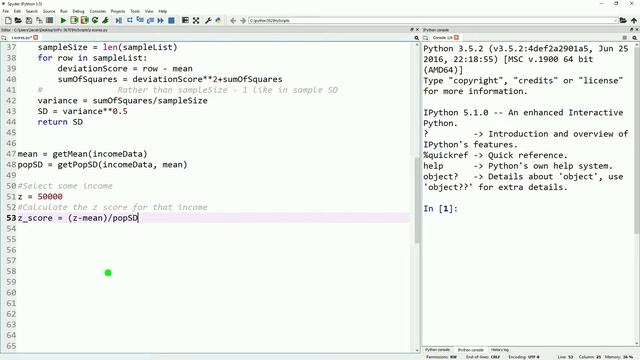Step over current line debug icon
Screen dimensions: 640x360
click(130, 20)
